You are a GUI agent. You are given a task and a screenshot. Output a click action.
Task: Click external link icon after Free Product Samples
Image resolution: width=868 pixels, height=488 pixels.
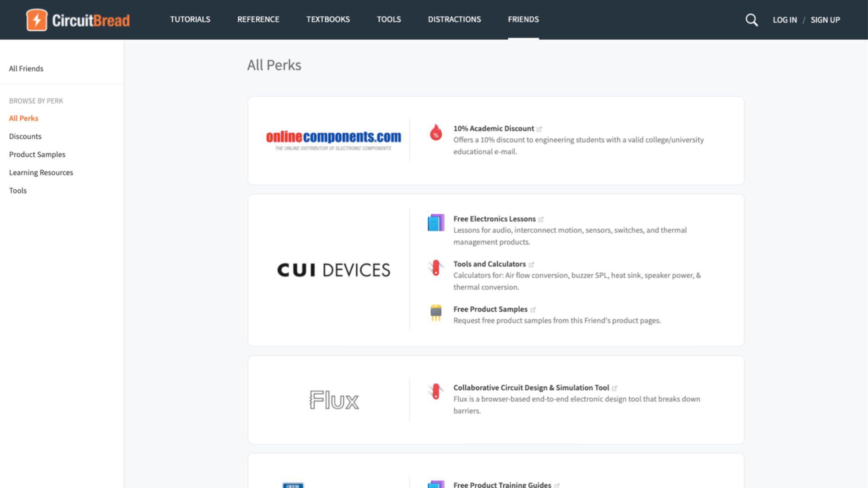[x=533, y=310]
